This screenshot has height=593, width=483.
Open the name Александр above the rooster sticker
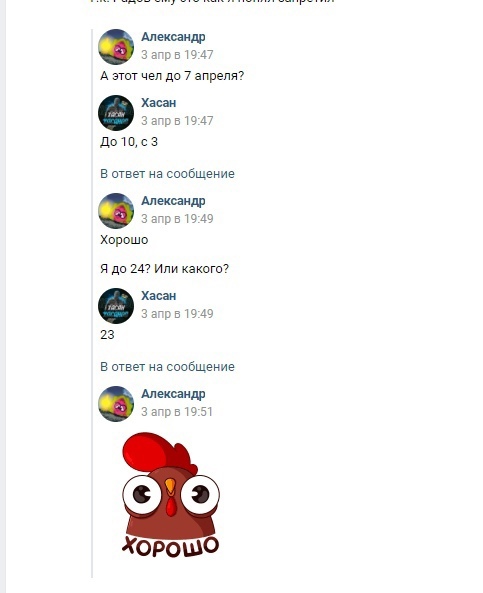[x=173, y=394]
